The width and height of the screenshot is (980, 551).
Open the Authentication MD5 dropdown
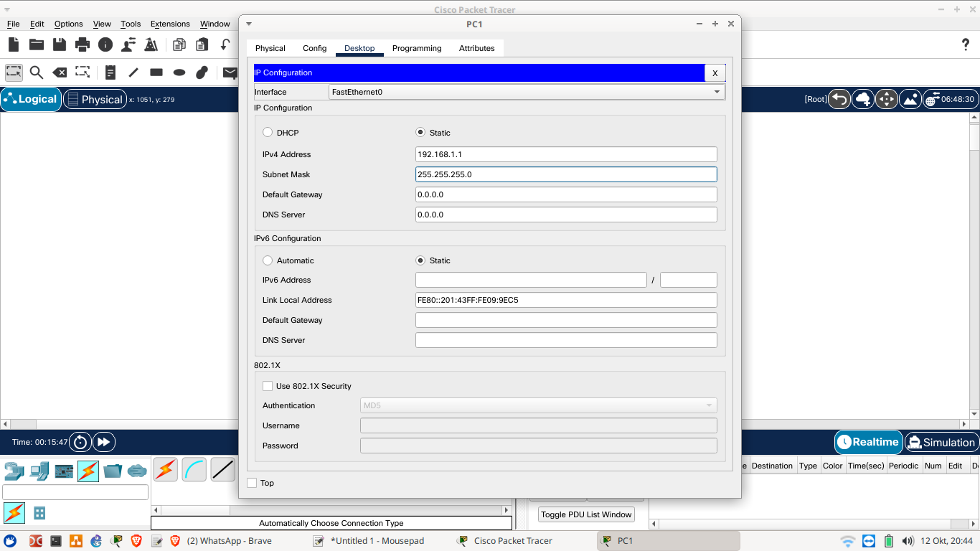538,405
